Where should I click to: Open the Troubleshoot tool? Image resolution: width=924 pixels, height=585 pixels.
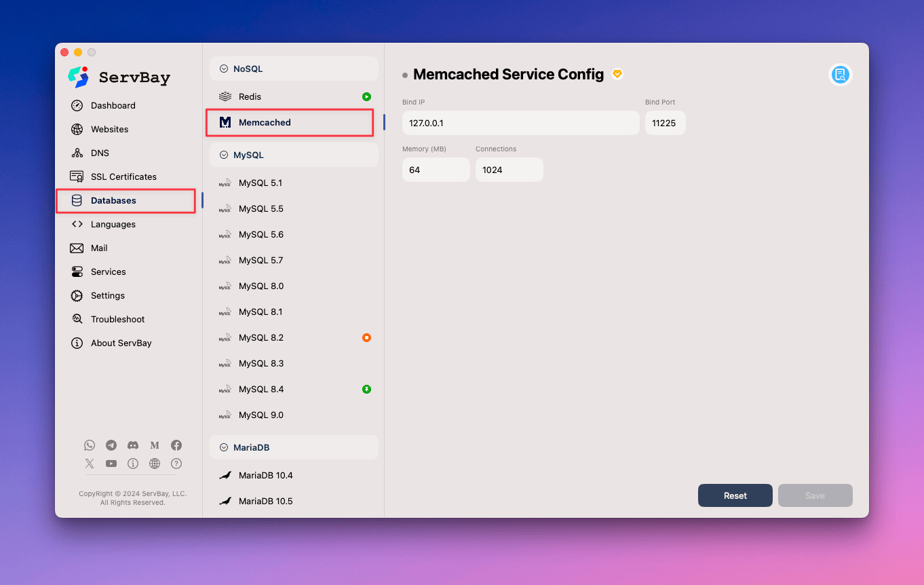pyautogui.click(x=118, y=318)
